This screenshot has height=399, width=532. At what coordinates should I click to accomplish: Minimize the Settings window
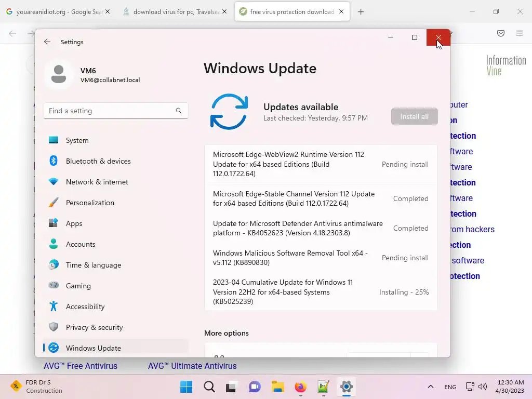coord(391,37)
